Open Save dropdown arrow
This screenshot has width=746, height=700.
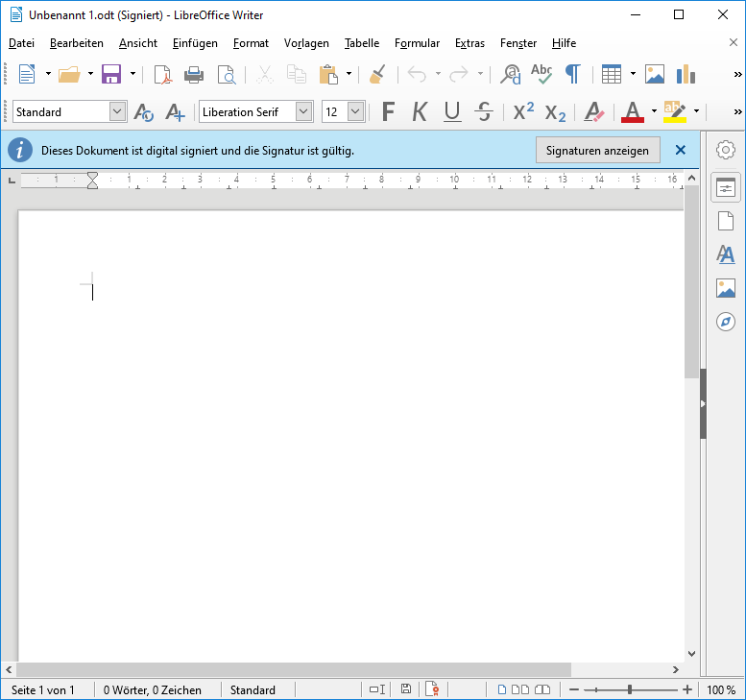(x=132, y=74)
